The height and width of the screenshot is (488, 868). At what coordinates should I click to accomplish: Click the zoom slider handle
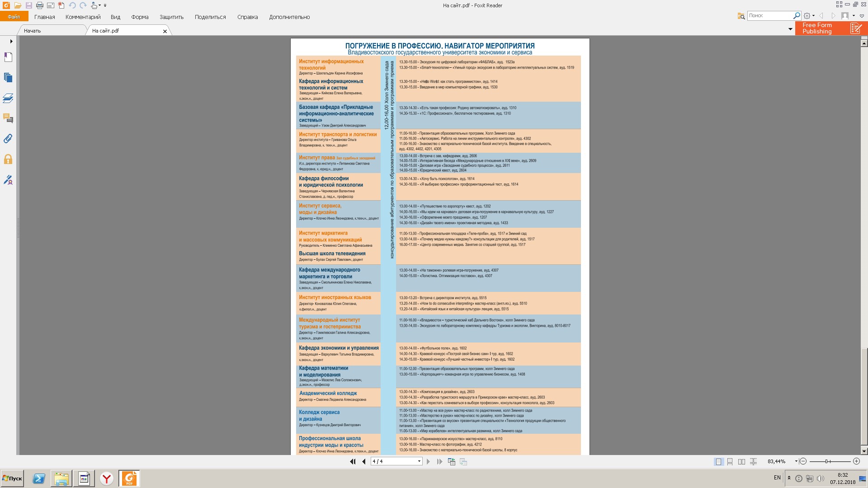[x=827, y=461]
